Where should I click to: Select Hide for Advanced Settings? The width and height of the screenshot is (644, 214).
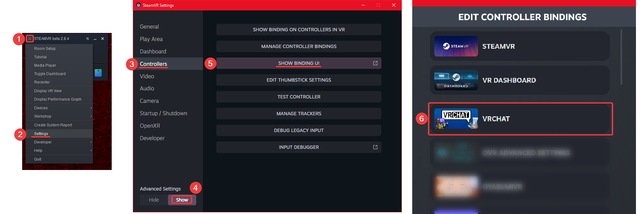154,200
